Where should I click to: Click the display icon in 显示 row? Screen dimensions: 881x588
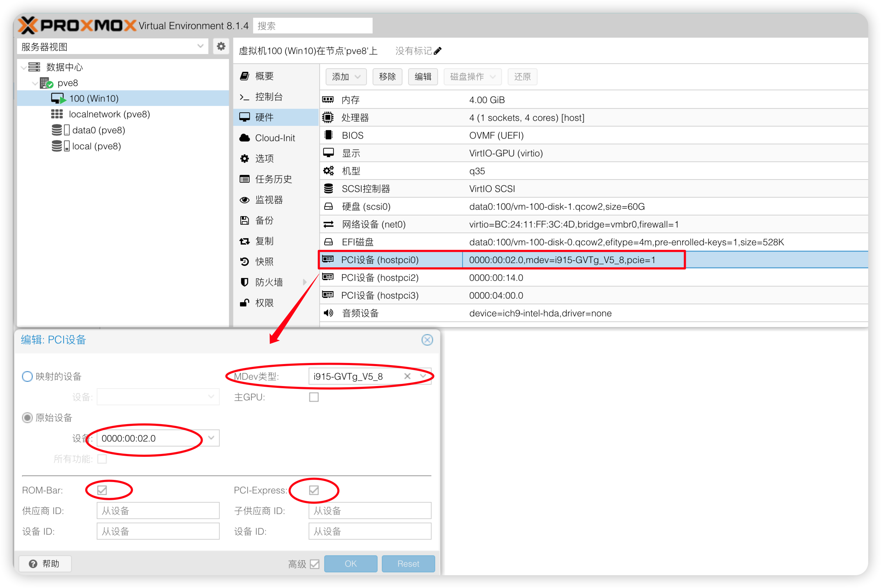coord(329,153)
